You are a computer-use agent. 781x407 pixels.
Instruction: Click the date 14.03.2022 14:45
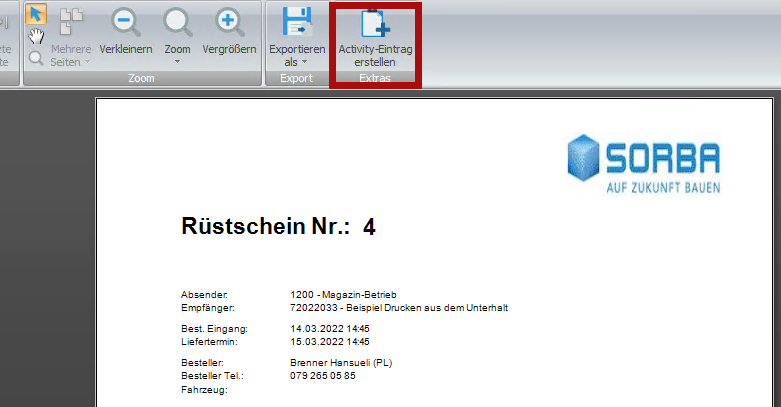click(x=330, y=329)
